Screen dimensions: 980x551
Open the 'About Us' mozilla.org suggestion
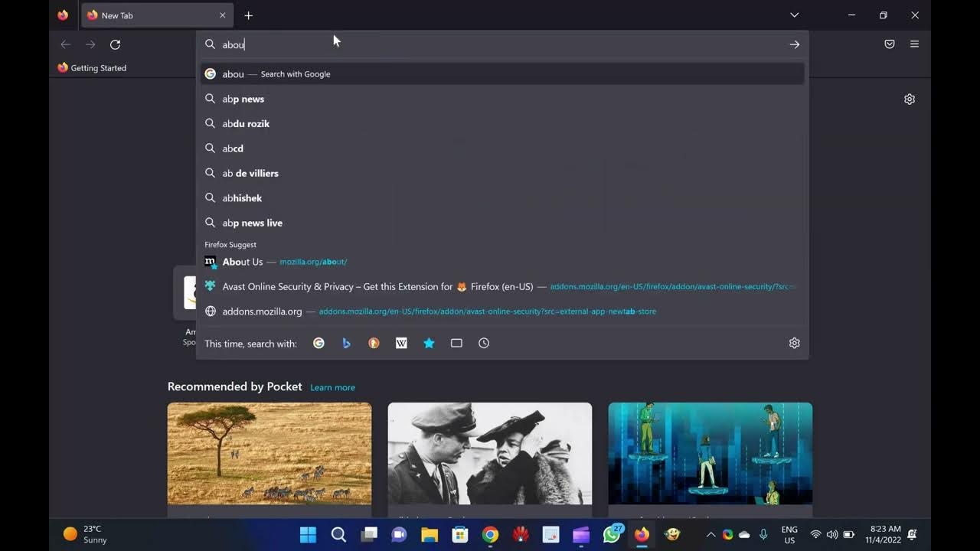(502, 262)
